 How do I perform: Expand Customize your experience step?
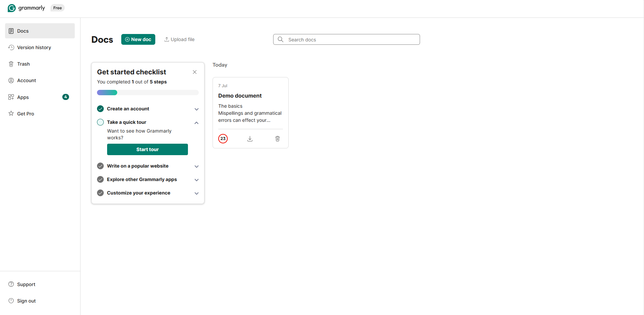(197, 193)
